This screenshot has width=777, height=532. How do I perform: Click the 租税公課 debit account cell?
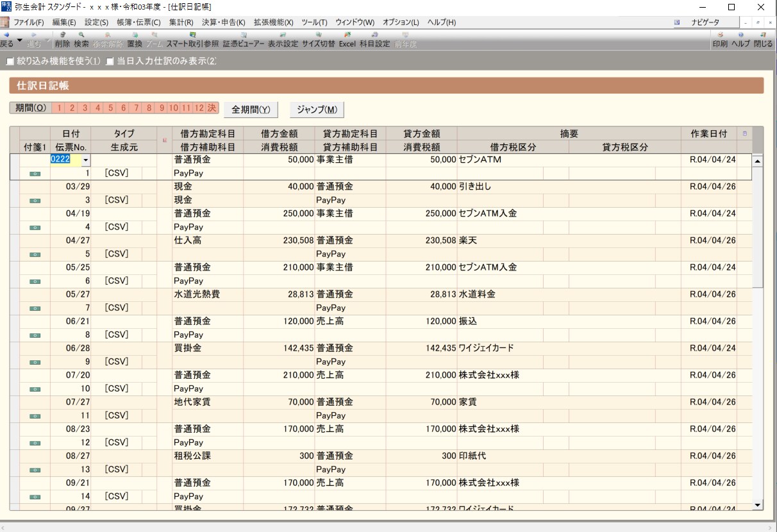tap(208, 456)
